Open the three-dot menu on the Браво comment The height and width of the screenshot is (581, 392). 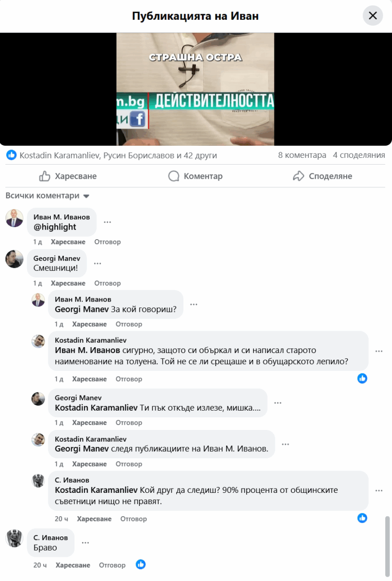pyautogui.click(x=85, y=543)
